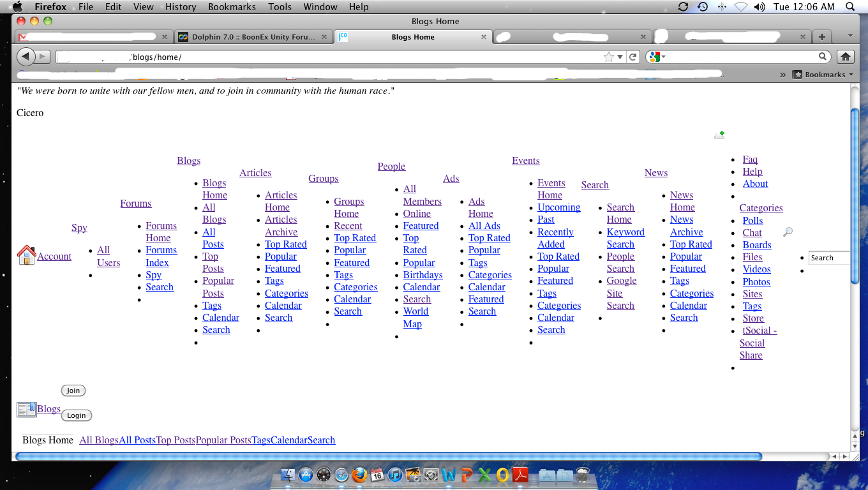Viewport: 868px width, 490px height.
Task: Click the horizontal scrollbar at page bottom
Action: (388, 456)
